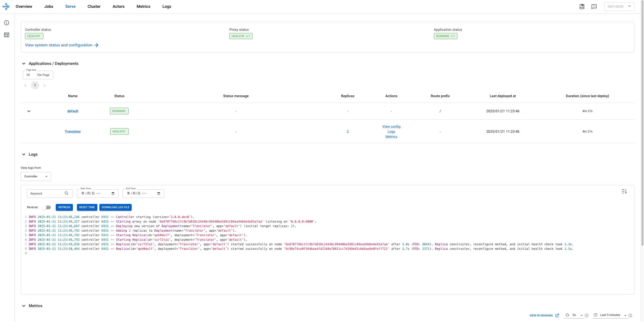Open the Actors tab
The image size is (644, 322).
click(118, 7)
